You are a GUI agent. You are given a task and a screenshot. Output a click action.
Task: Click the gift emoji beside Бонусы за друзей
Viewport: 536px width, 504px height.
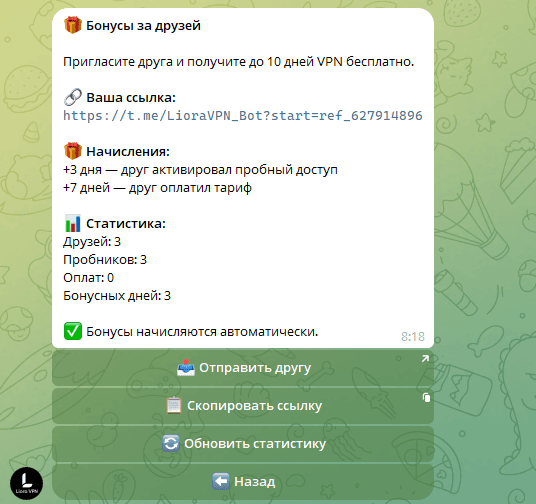point(73,25)
